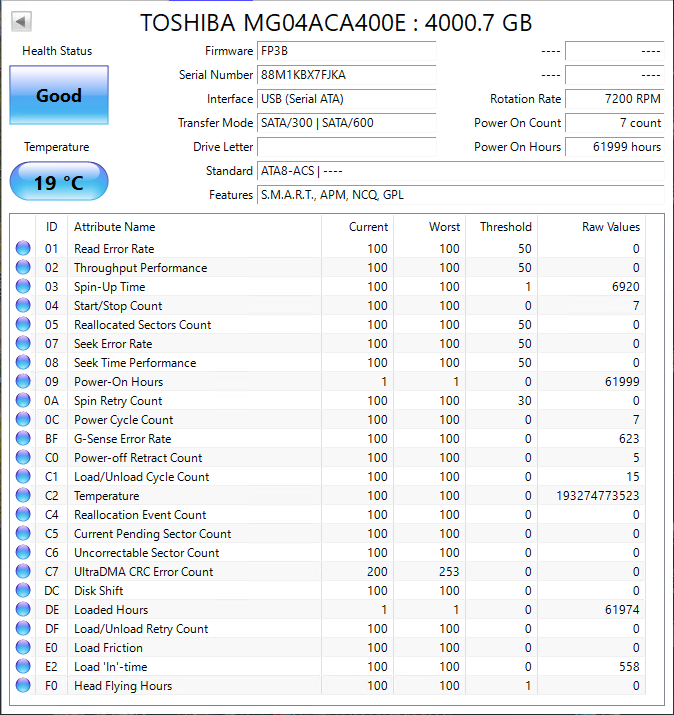Click the status orb for G-Sense Error Rate
Image resolution: width=674 pixels, height=715 pixels.
(23, 438)
